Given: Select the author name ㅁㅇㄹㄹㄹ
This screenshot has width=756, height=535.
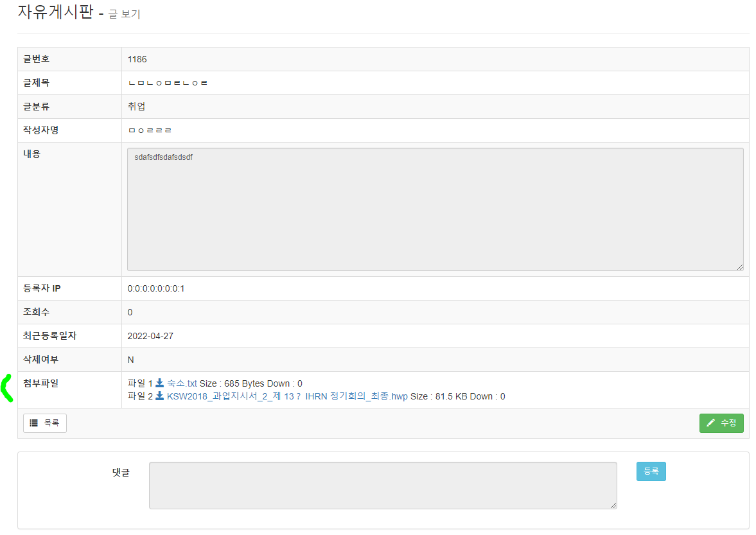Looking at the screenshot, I should pos(150,130).
